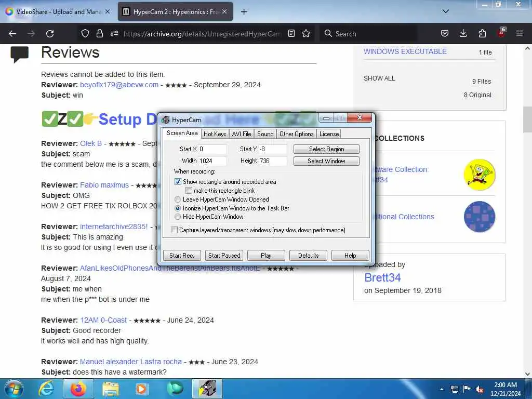
Task: Click the Start Y input field
Action: pyautogui.click(x=273, y=149)
